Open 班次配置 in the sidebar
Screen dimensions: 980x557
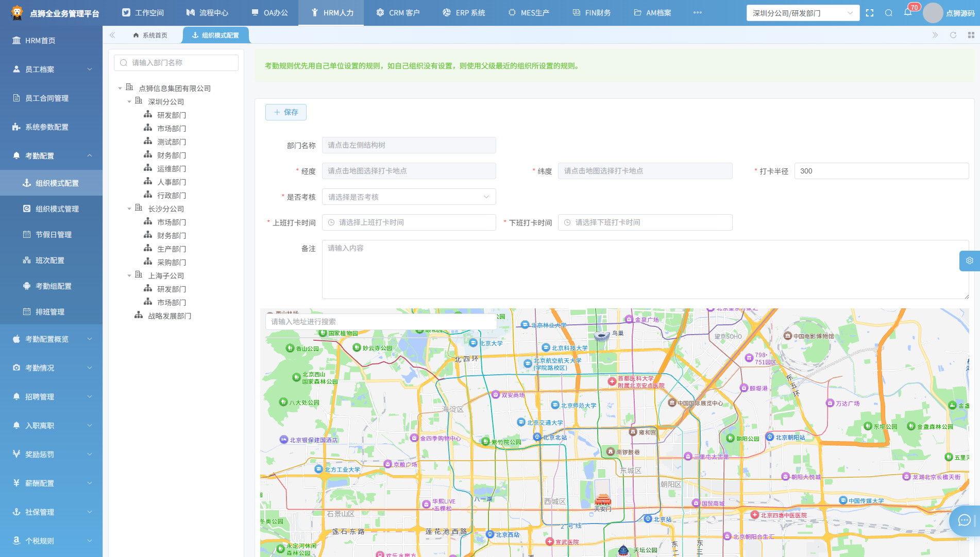point(50,260)
